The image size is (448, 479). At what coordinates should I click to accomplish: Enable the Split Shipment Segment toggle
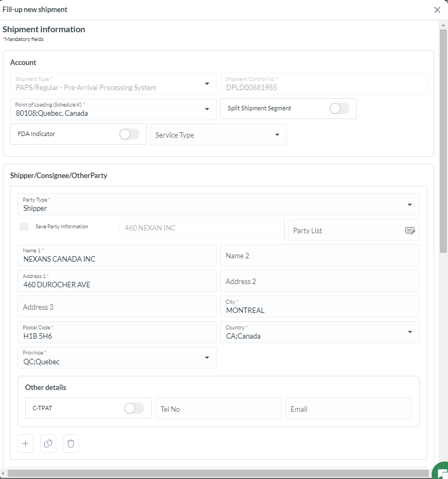tap(339, 109)
